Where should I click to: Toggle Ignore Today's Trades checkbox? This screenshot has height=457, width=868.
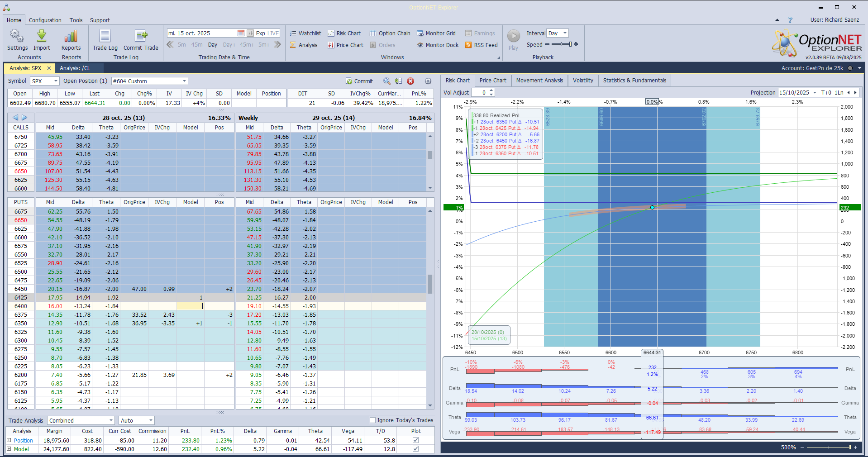[373, 420]
